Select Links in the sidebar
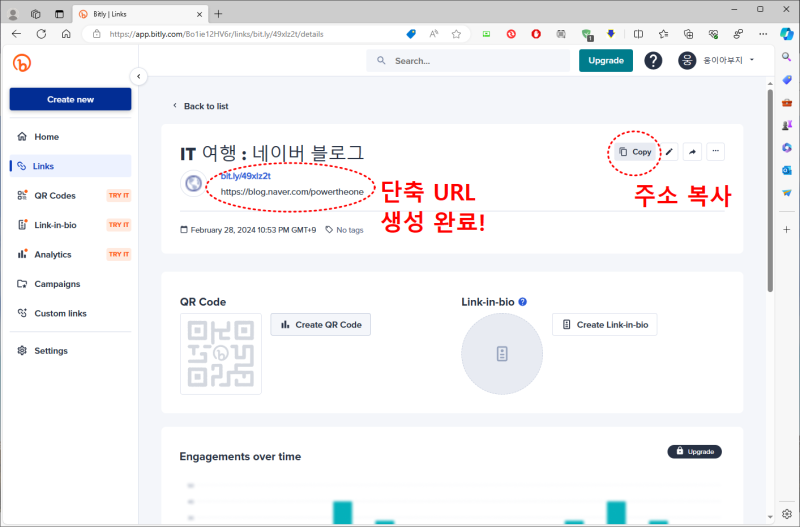Image resolution: width=800 pixels, height=527 pixels. 70,166
